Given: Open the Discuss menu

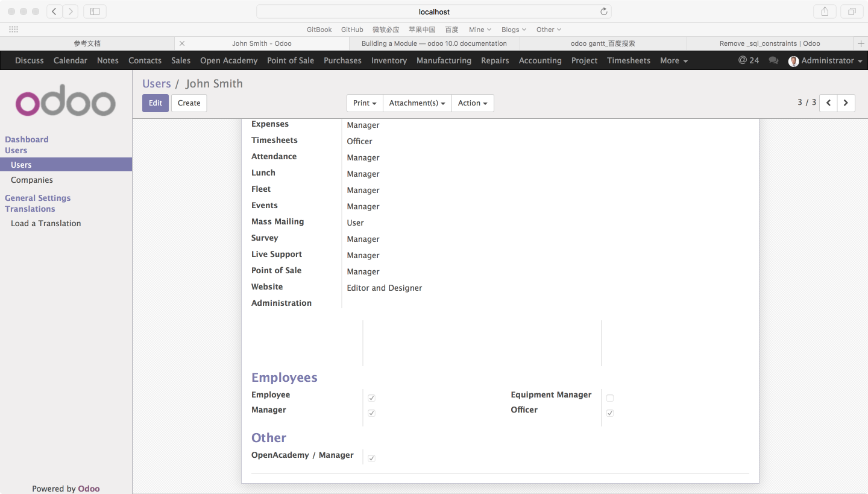Looking at the screenshot, I should click(30, 60).
